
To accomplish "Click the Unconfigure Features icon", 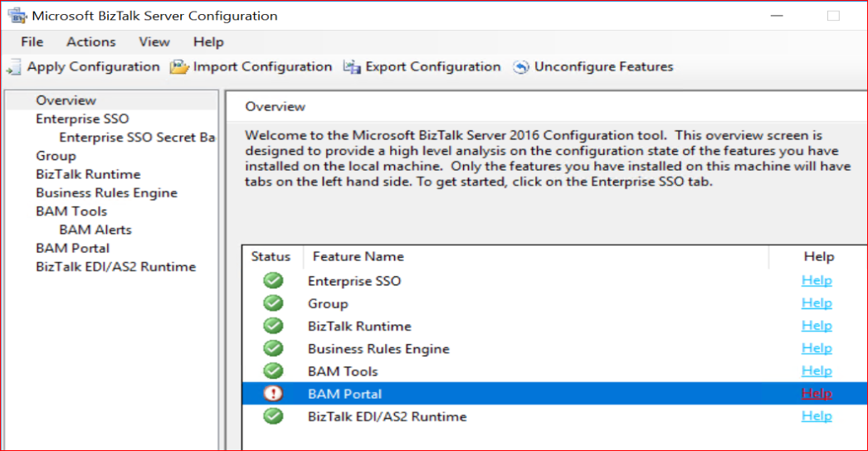I will pyautogui.click(x=521, y=67).
